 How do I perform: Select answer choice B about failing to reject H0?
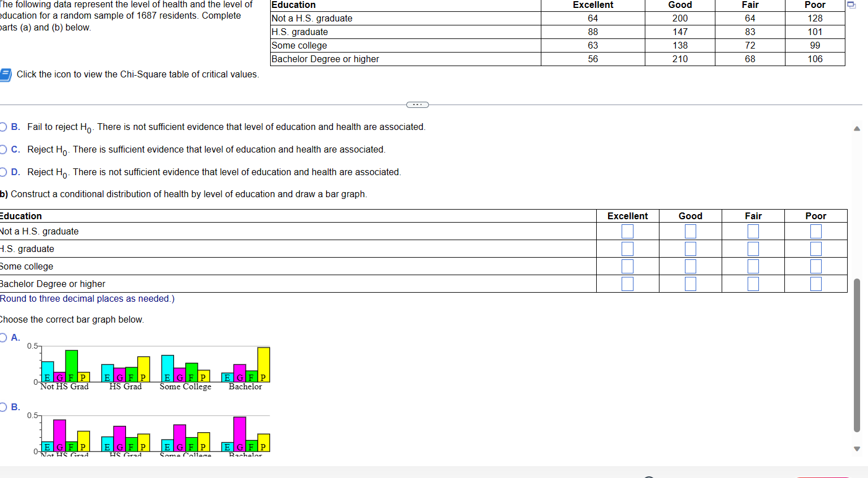click(2, 126)
